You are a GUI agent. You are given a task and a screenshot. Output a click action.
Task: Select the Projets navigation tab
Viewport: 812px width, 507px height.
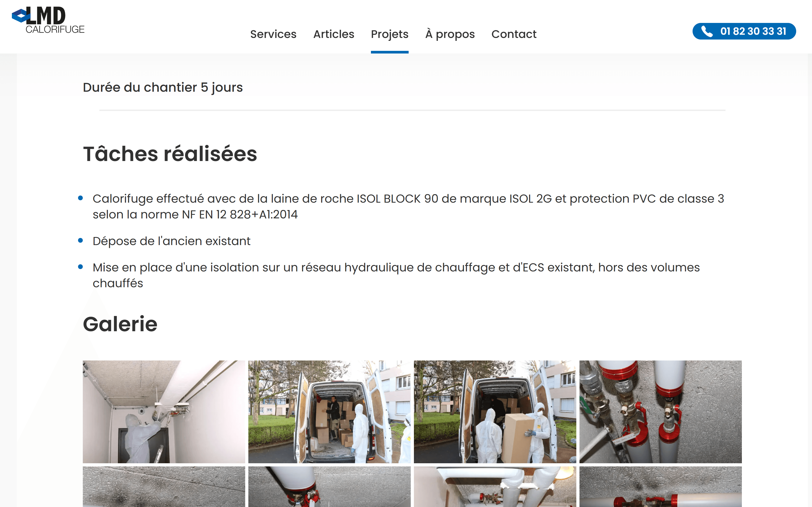point(389,34)
